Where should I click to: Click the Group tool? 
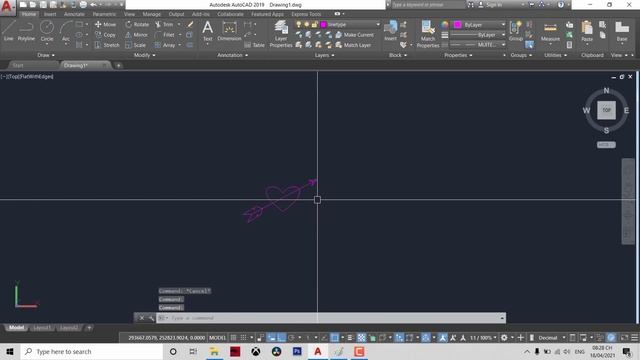click(516, 31)
